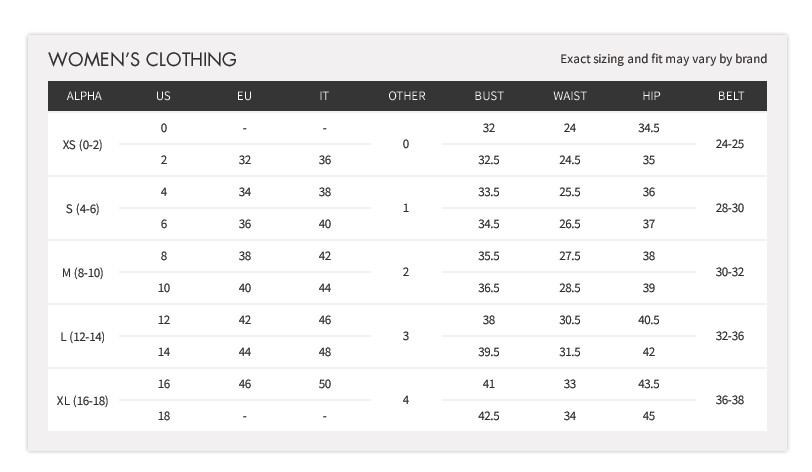
Task: Click the BELT column header
Action: click(730, 96)
